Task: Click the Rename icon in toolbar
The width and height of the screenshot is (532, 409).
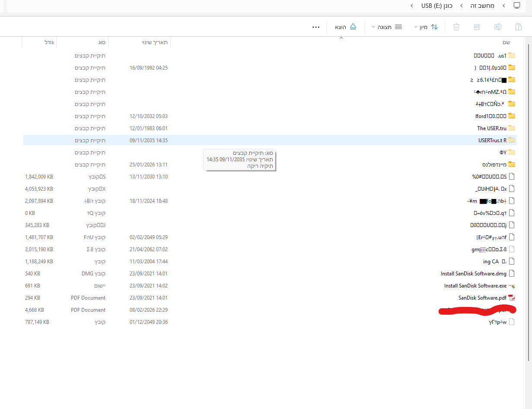Action: (x=497, y=27)
